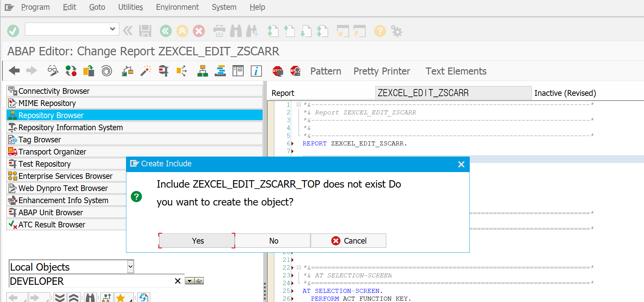
Task: Set session breakpoint stop sign icon
Action: click(x=278, y=71)
